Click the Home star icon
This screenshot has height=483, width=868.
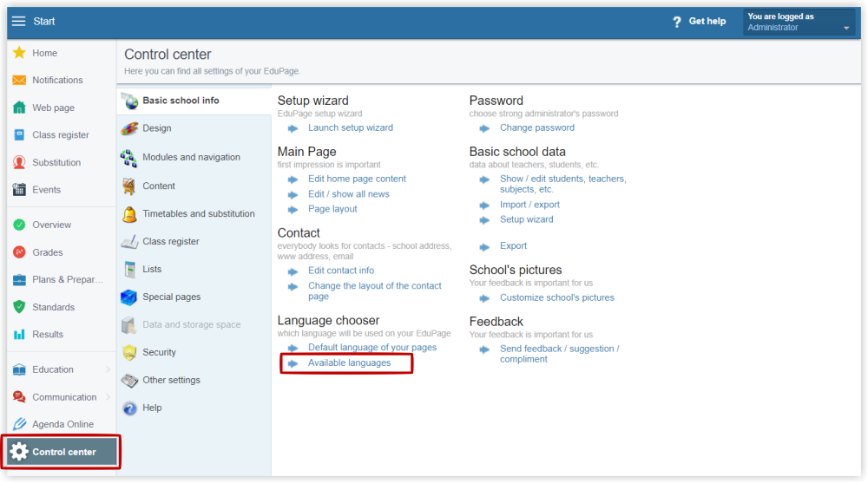point(19,53)
